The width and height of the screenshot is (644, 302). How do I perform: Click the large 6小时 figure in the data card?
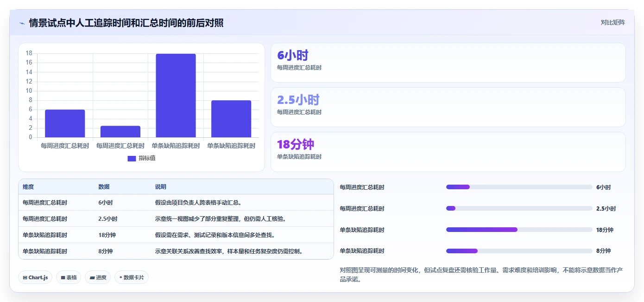(x=293, y=55)
